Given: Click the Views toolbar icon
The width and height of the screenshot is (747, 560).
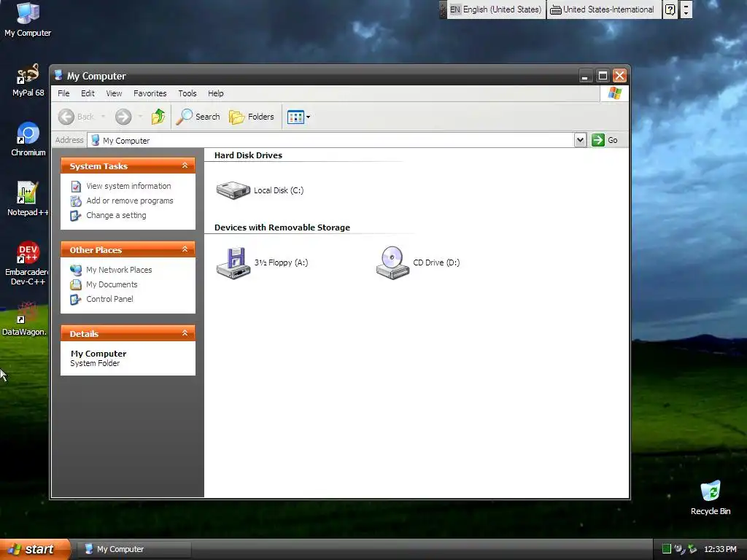Looking at the screenshot, I should point(295,117).
